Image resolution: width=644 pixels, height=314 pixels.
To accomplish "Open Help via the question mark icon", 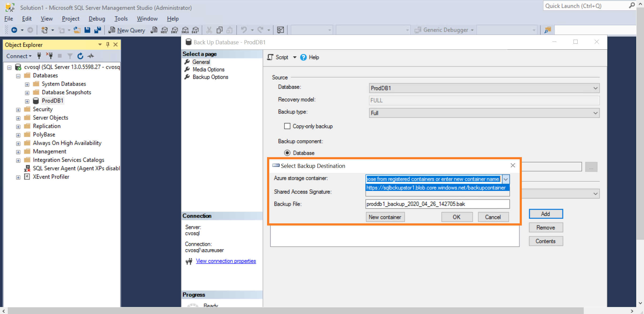I will pos(303,57).
